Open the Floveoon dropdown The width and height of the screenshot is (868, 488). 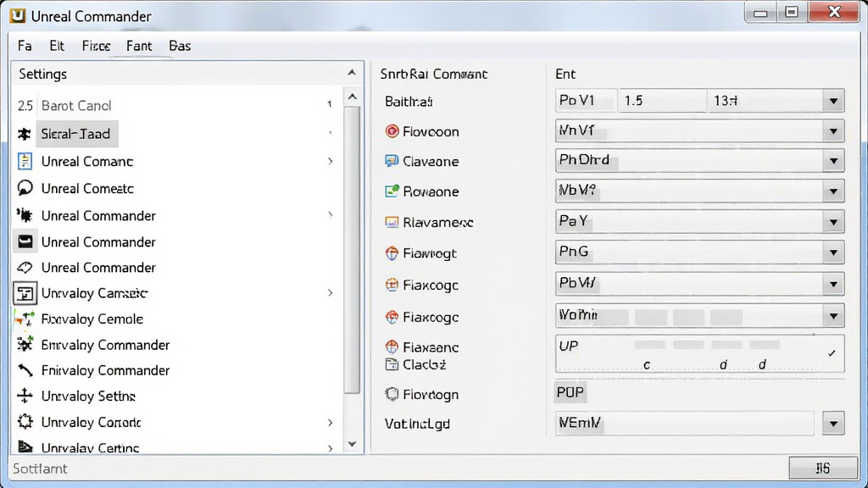833,131
